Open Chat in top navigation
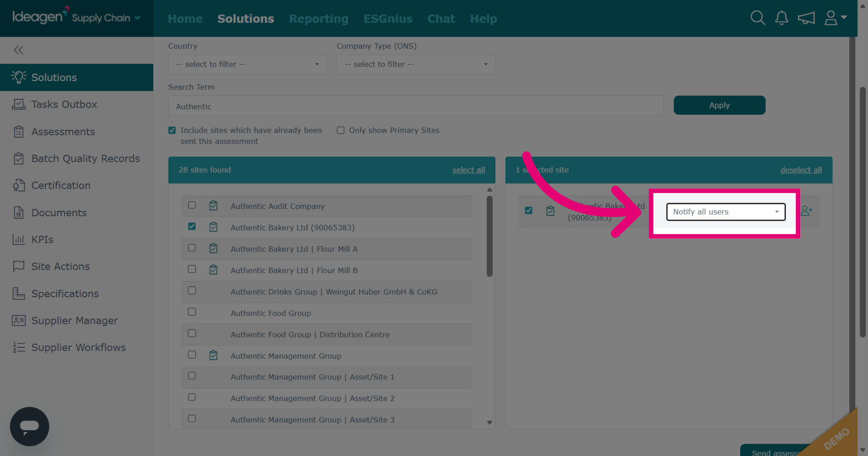The height and width of the screenshot is (456, 868). (441, 19)
